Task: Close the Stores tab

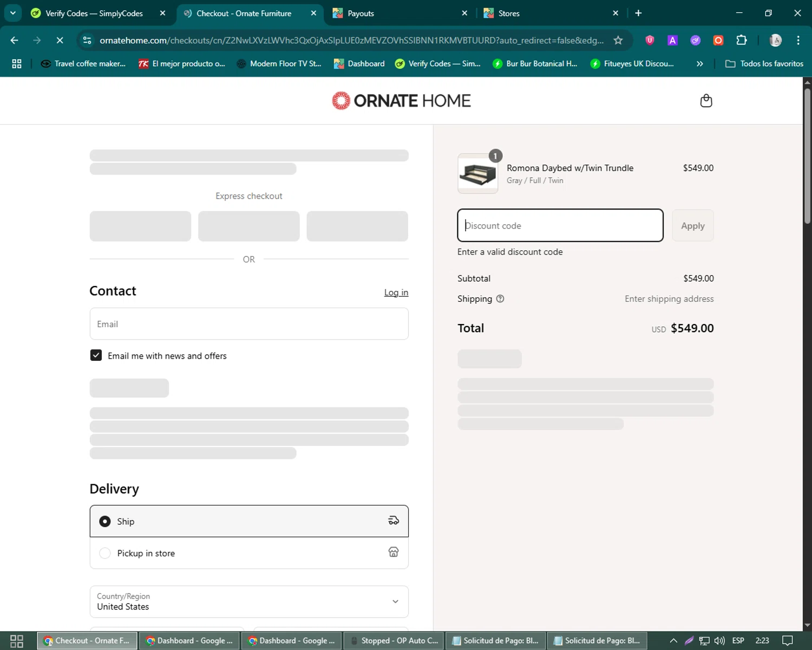Action: (615, 13)
